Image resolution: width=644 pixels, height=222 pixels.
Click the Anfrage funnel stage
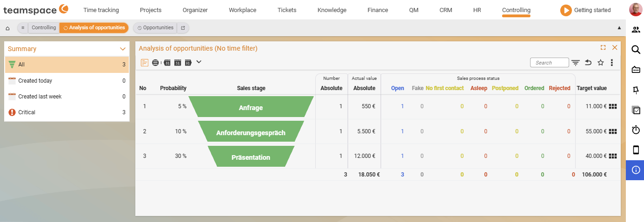251,107
